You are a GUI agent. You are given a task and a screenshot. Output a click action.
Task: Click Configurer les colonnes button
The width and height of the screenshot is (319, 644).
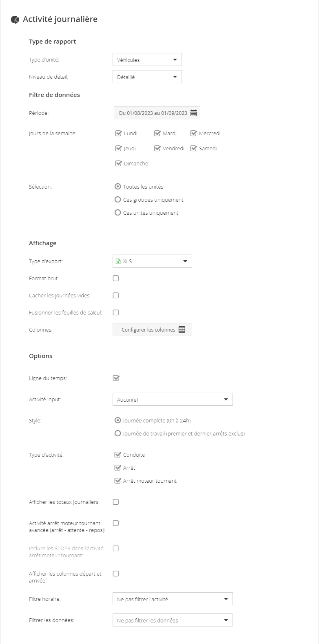click(x=152, y=330)
